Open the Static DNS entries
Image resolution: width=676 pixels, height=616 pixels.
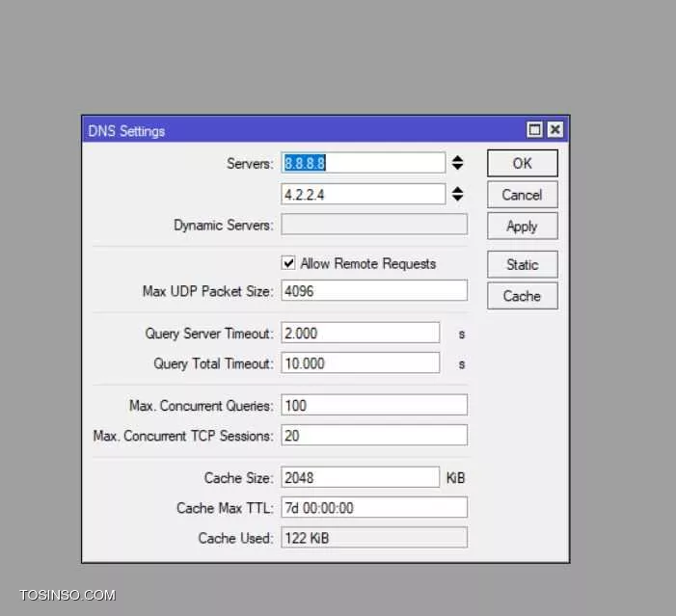coord(522,264)
